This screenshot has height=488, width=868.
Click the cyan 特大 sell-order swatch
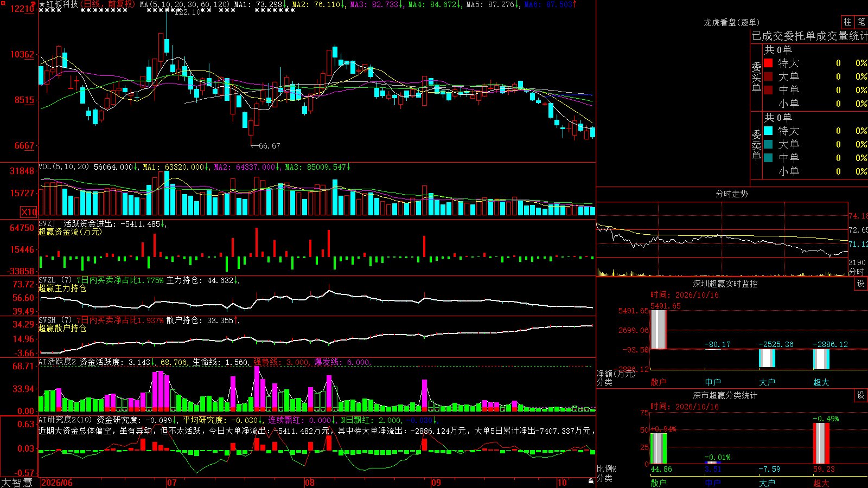[x=768, y=131]
